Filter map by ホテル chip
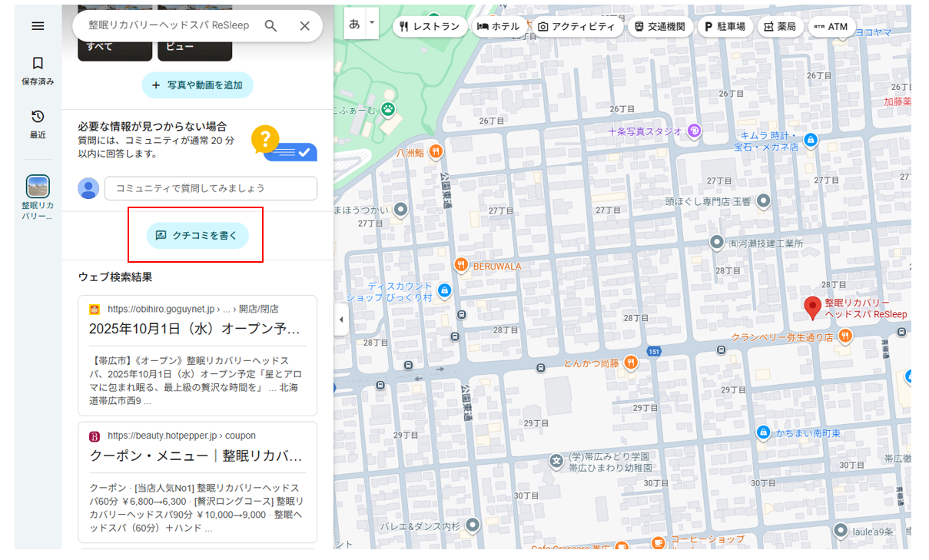This screenshot has height=560, width=929. click(x=498, y=27)
